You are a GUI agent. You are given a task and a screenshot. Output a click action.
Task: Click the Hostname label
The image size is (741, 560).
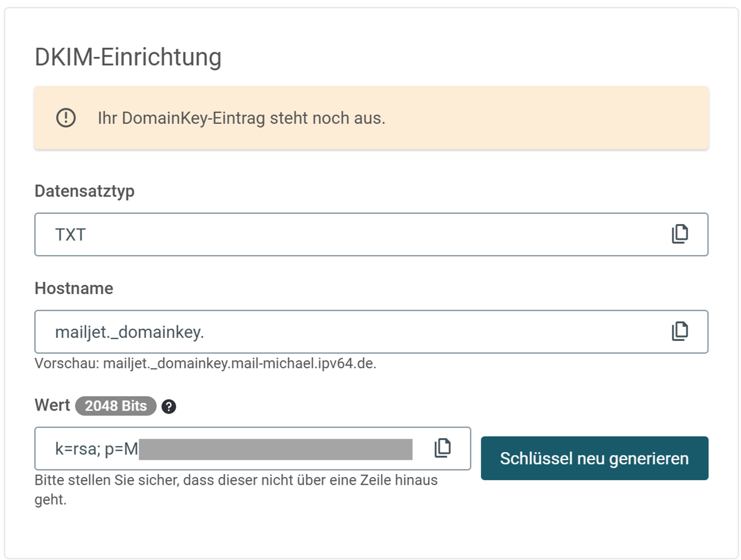point(74,289)
